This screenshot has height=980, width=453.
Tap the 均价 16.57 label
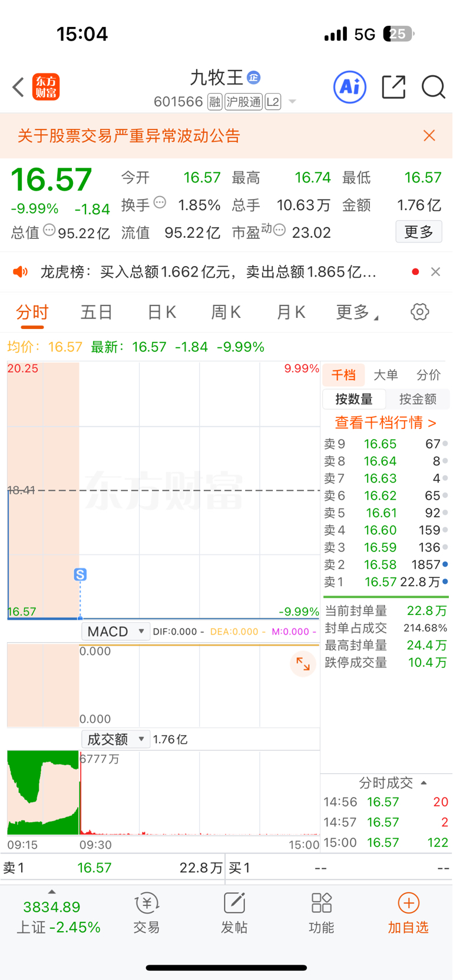point(45,347)
